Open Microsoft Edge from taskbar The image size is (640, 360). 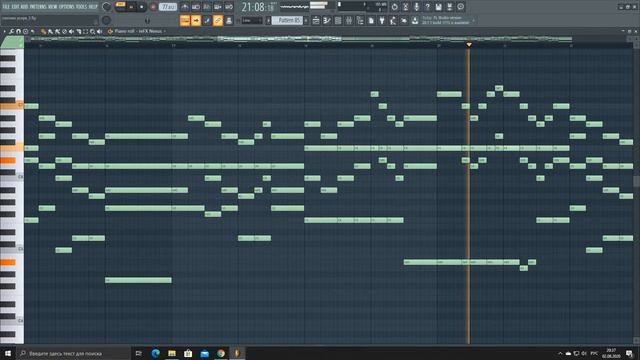point(156,353)
